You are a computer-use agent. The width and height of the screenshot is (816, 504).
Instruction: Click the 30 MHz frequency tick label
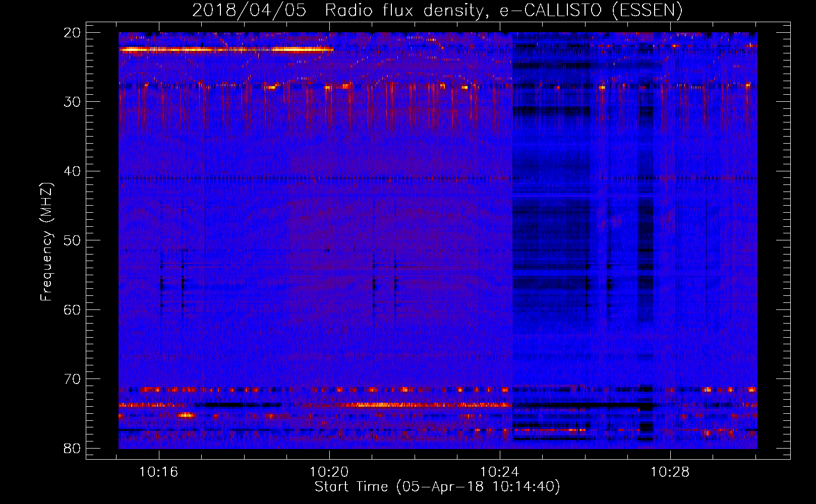pos(72,102)
